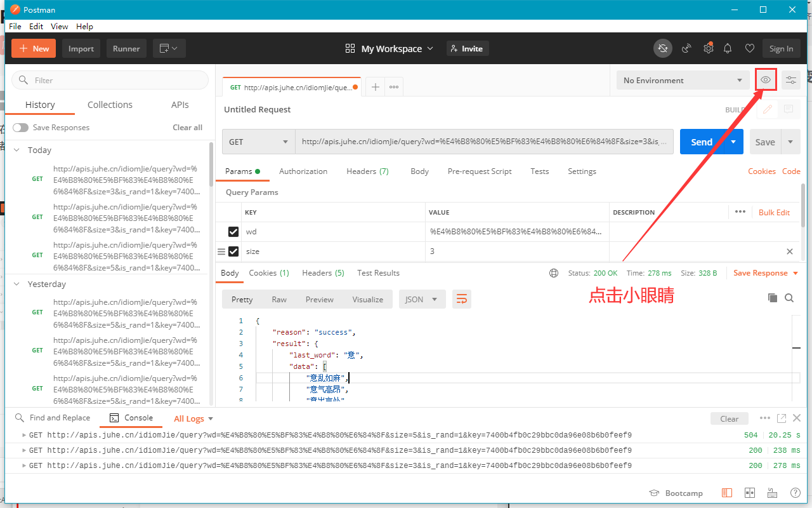
Task: Expand the 504 console log entry
Action: tap(24, 435)
